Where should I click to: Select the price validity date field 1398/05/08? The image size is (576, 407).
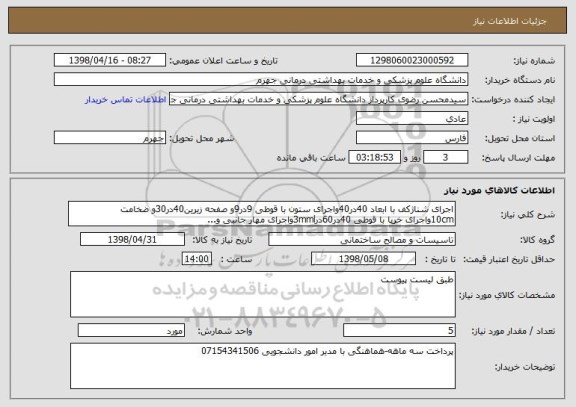[363, 259]
